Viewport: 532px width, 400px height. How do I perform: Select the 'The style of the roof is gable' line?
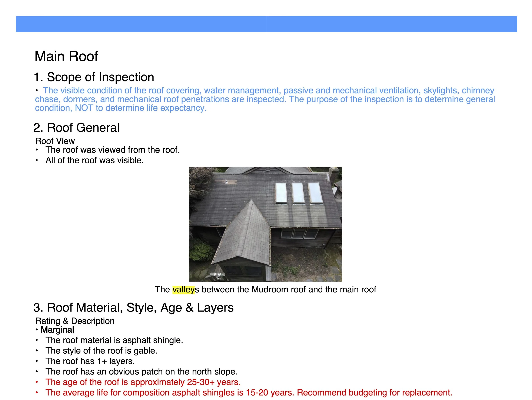click(102, 350)
